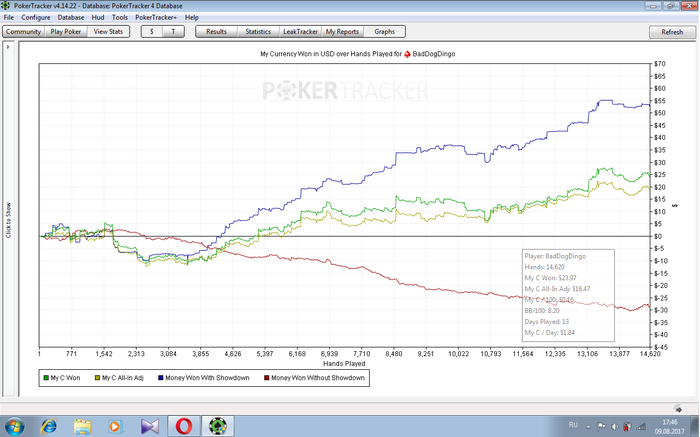
Task: Click the small arrow above Click to Show
Action: tap(8, 46)
